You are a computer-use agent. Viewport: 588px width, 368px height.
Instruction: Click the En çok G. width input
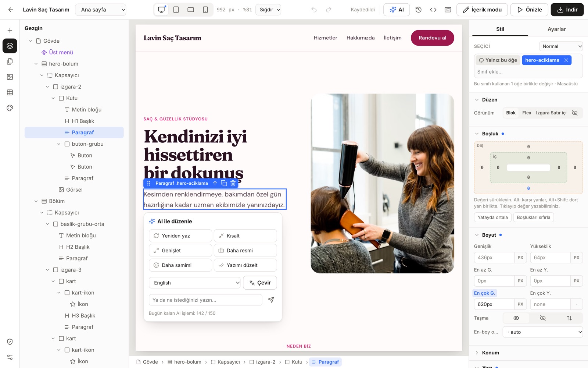tap(494, 304)
